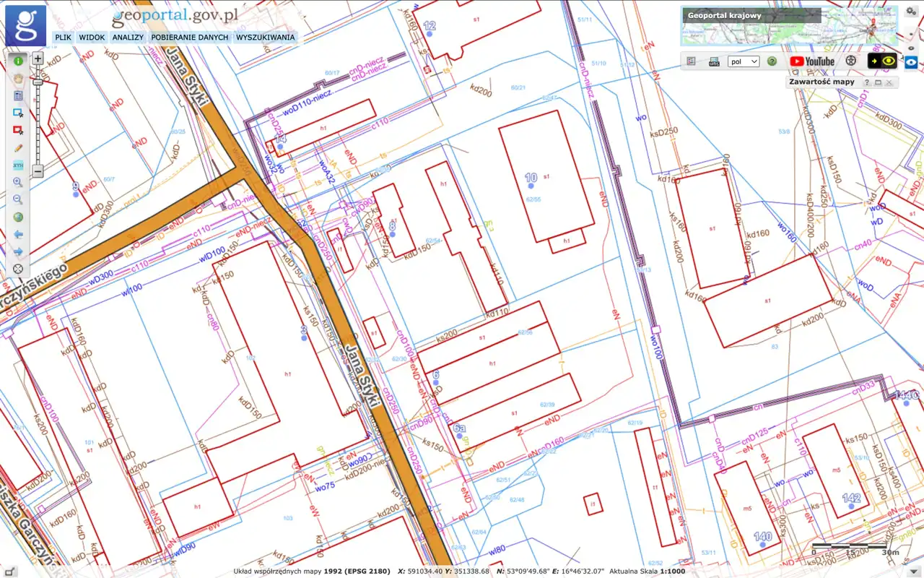
Task: Open the POBIERANIE DANYCH menu
Action: [x=190, y=37]
